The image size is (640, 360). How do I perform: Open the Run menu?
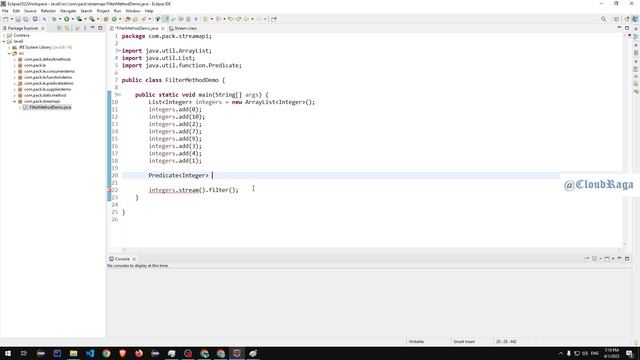(x=118, y=11)
